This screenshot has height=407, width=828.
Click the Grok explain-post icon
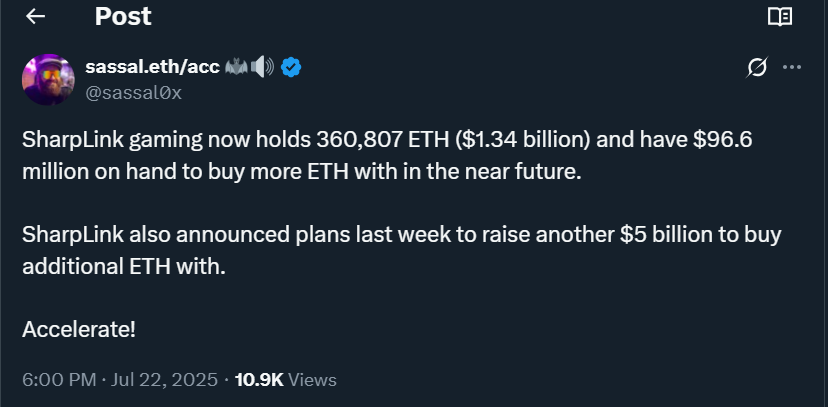[757, 68]
